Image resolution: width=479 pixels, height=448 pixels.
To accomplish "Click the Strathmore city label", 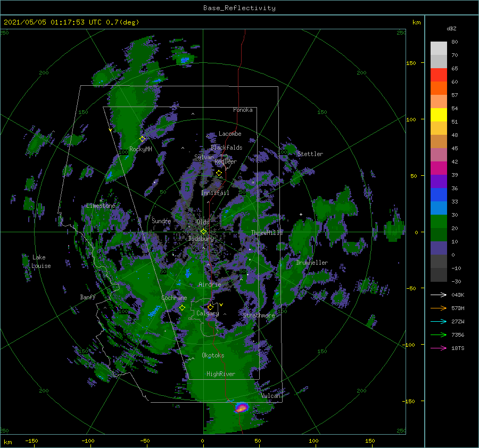I will pos(259,315).
